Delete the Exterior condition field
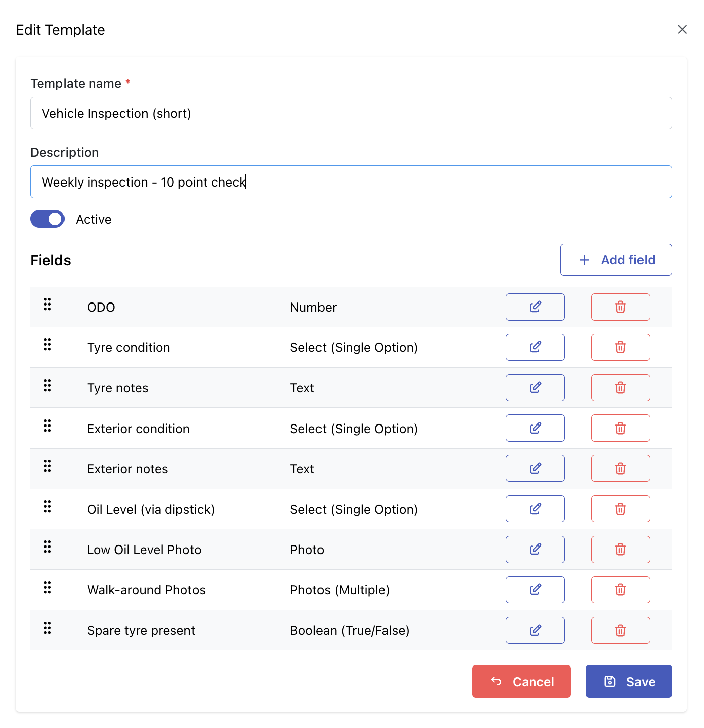The width and height of the screenshot is (704, 728). [620, 428]
